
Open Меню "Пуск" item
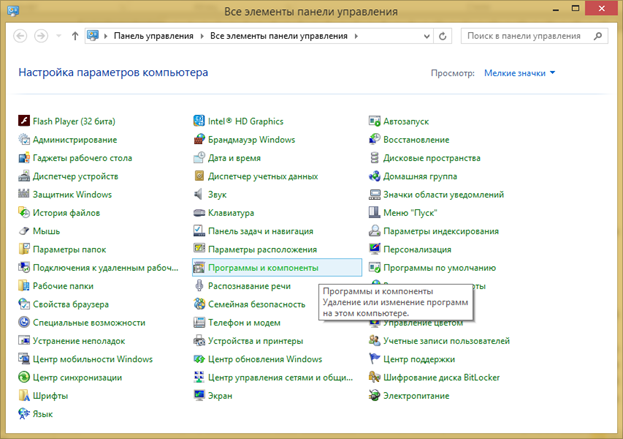tap(403, 213)
